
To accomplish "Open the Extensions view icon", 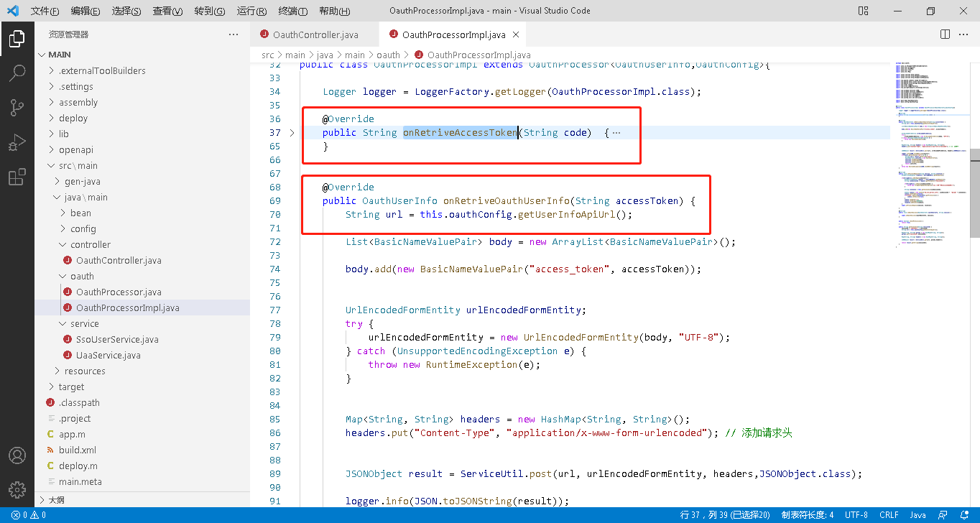I will (x=17, y=177).
